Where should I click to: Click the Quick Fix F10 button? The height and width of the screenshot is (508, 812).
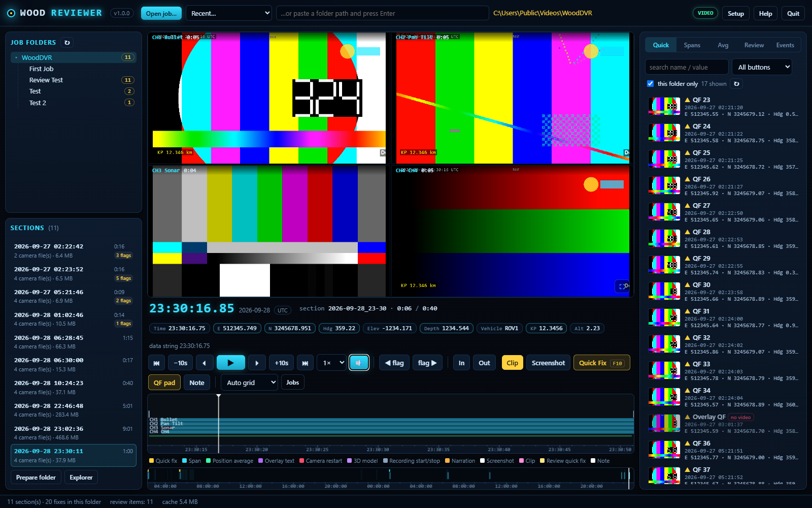[601, 363]
